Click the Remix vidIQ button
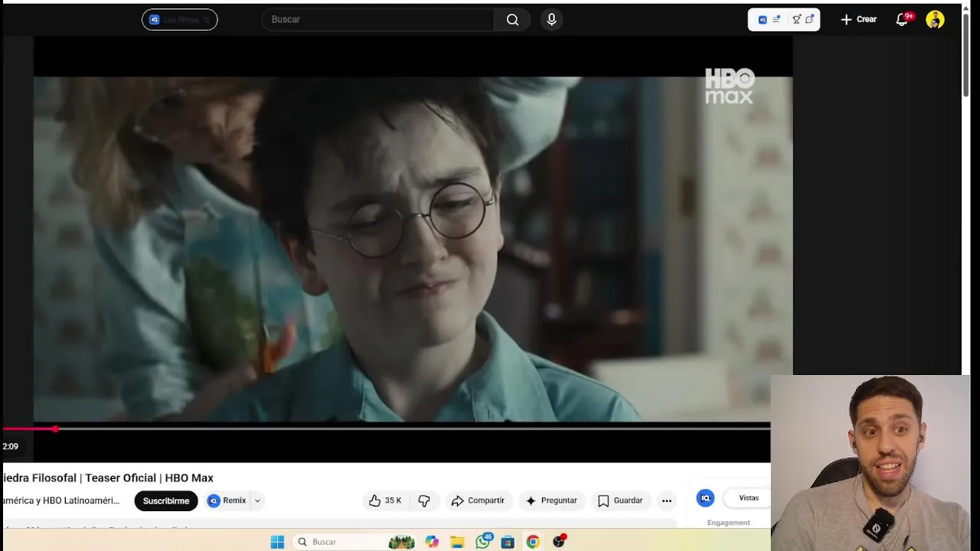The width and height of the screenshot is (980, 551). click(x=227, y=500)
